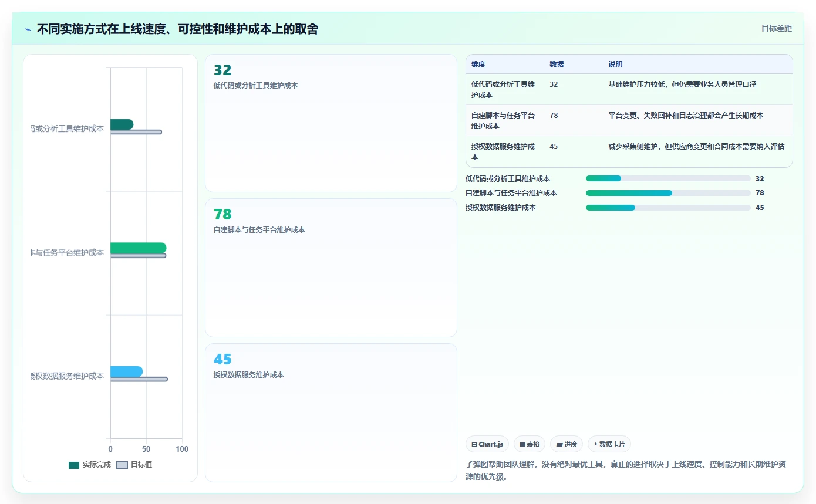The image size is (816, 504).
Task: Click the Chart.js tag chip
Action: (487, 444)
